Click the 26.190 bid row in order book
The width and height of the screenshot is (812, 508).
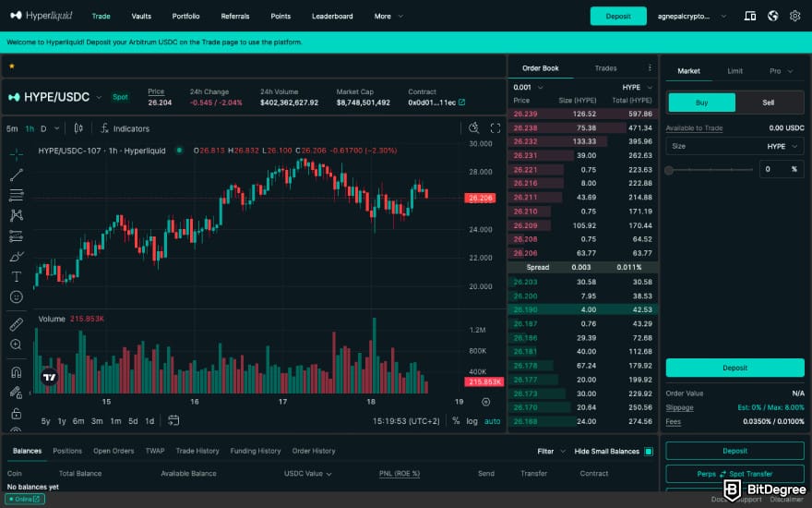click(583, 309)
